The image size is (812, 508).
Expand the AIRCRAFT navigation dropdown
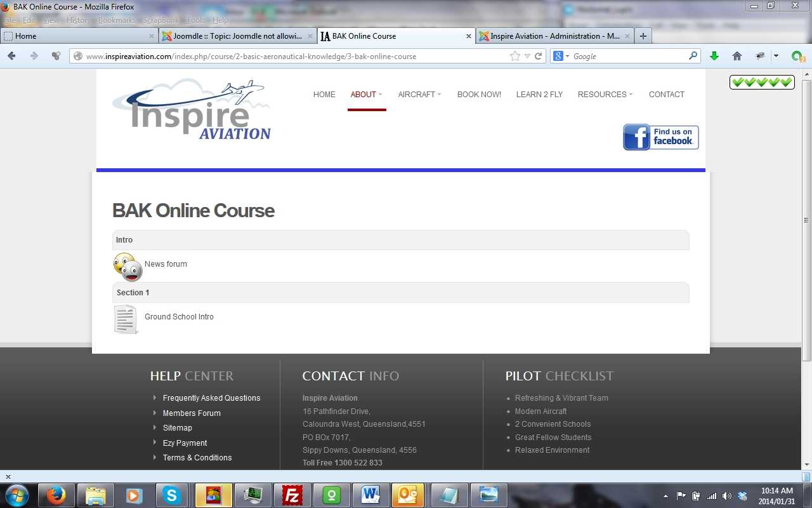419,95
